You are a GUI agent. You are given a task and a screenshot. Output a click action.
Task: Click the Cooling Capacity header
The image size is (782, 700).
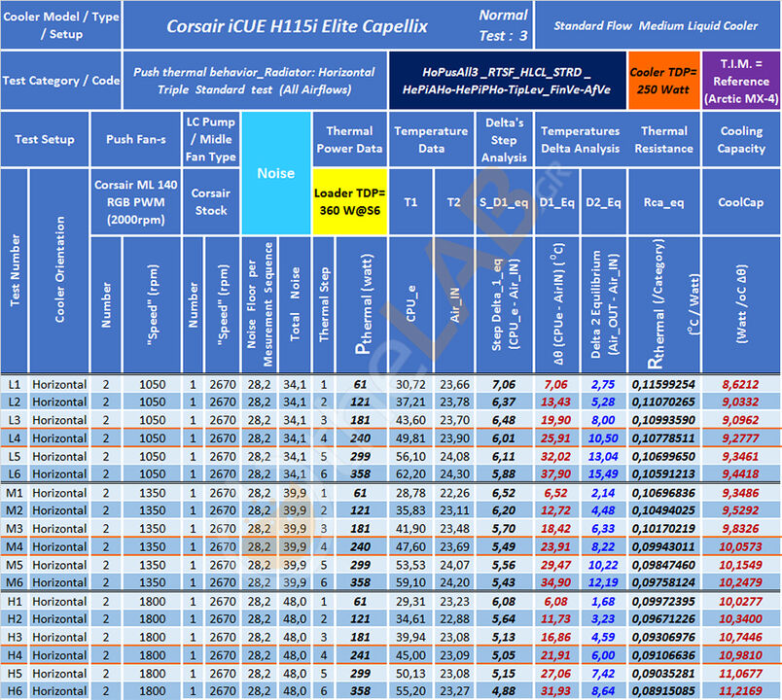pyautogui.click(x=740, y=139)
